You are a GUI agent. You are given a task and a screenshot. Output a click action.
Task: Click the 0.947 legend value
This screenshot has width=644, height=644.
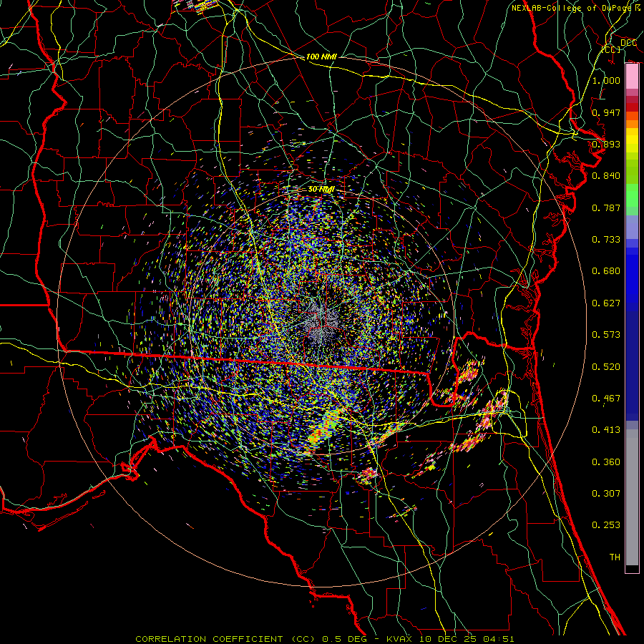606,112
